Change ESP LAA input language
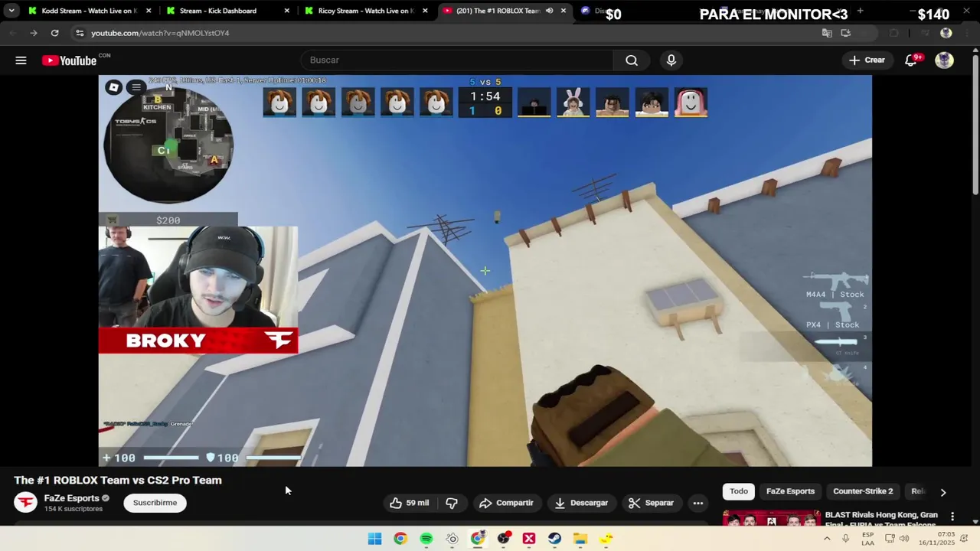The image size is (980, 551). click(867, 539)
